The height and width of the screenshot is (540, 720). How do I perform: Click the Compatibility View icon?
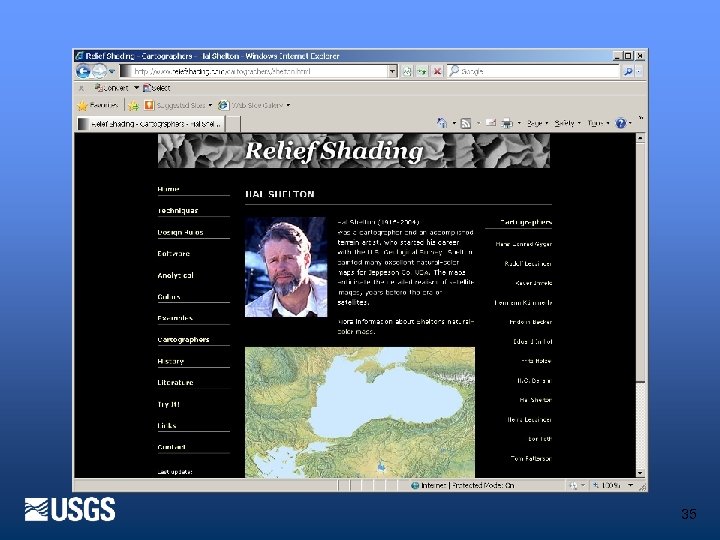coord(407,71)
